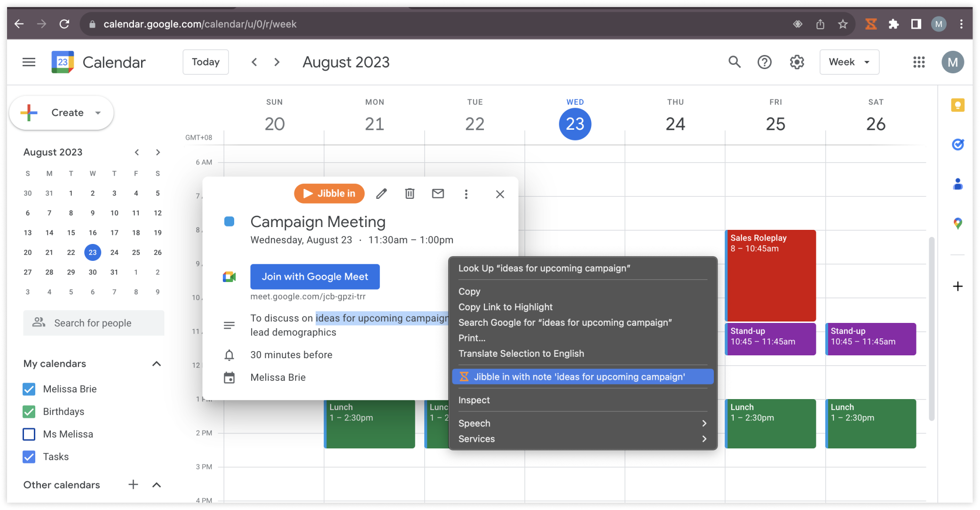The image size is (980, 510).
Task: Open the Google apps grid
Action: (x=919, y=62)
